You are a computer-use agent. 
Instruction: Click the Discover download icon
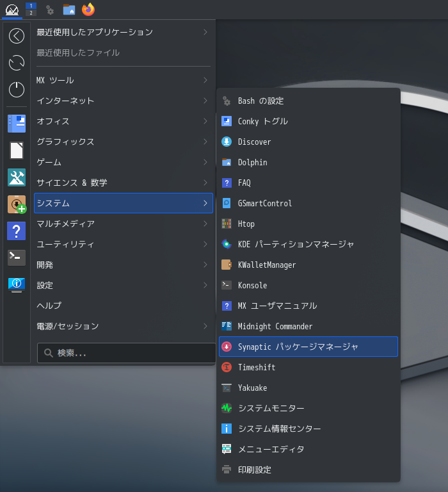point(227,142)
